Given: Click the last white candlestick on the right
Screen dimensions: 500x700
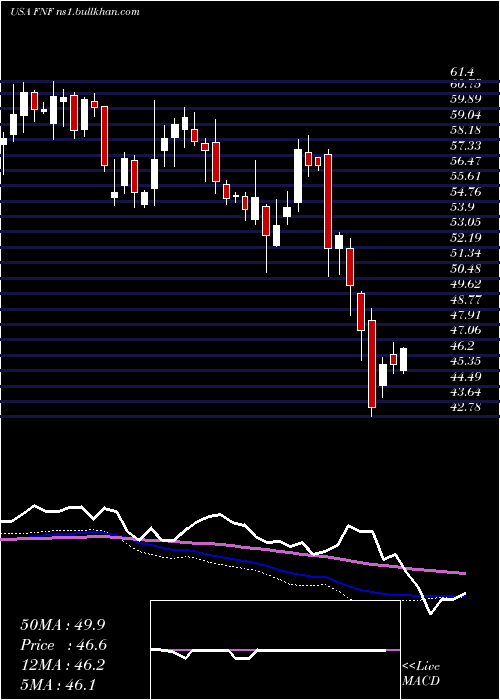Looking at the screenshot, I should [404, 359].
